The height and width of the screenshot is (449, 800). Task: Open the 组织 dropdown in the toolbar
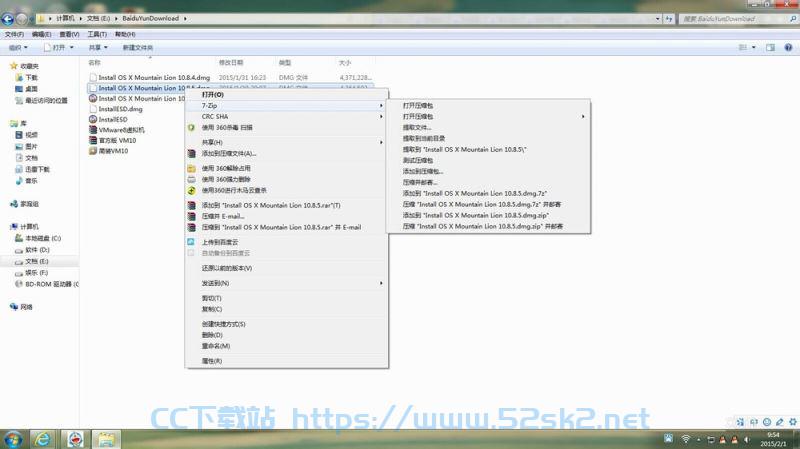(18, 47)
